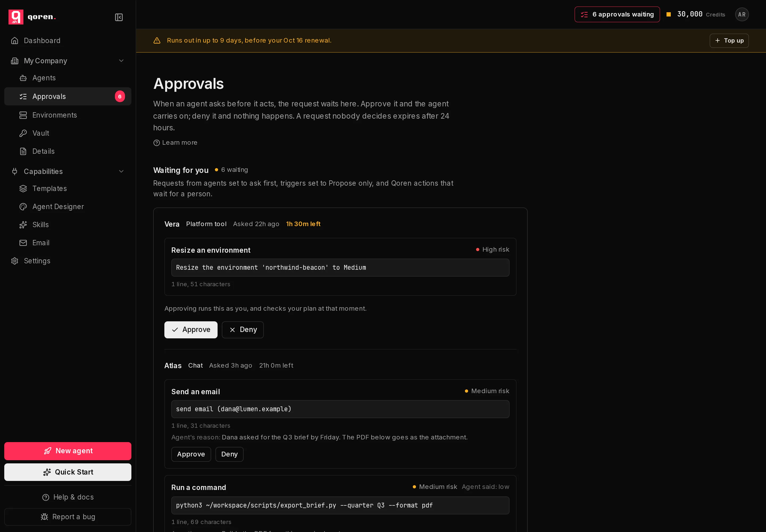This screenshot has height=532, width=766.
Task: Click the Vera agent name
Action: coord(172,224)
